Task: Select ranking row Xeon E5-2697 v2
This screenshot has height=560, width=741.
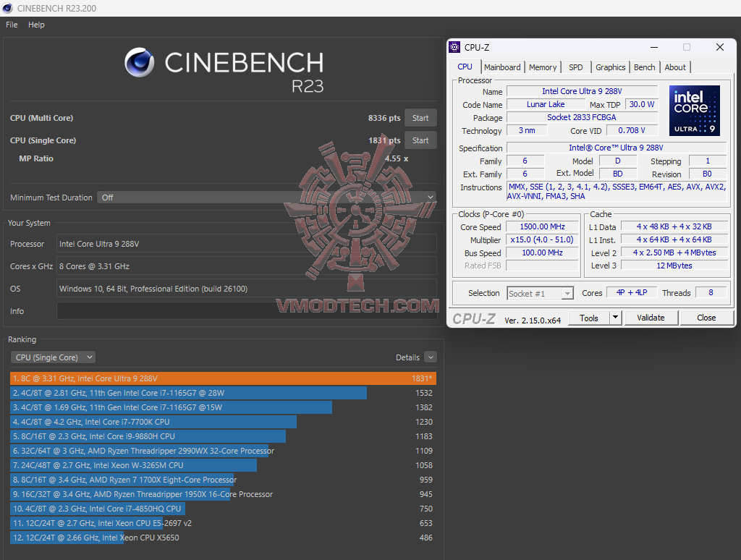Action: click(223, 523)
